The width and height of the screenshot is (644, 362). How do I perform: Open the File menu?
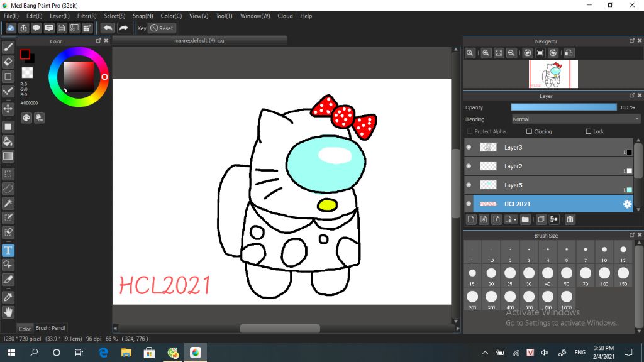click(x=11, y=16)
